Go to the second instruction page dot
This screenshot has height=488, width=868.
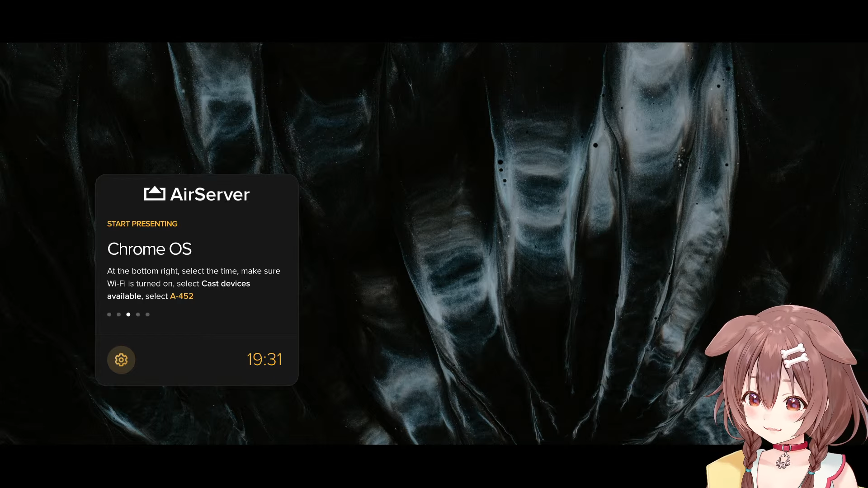point(118,314)
